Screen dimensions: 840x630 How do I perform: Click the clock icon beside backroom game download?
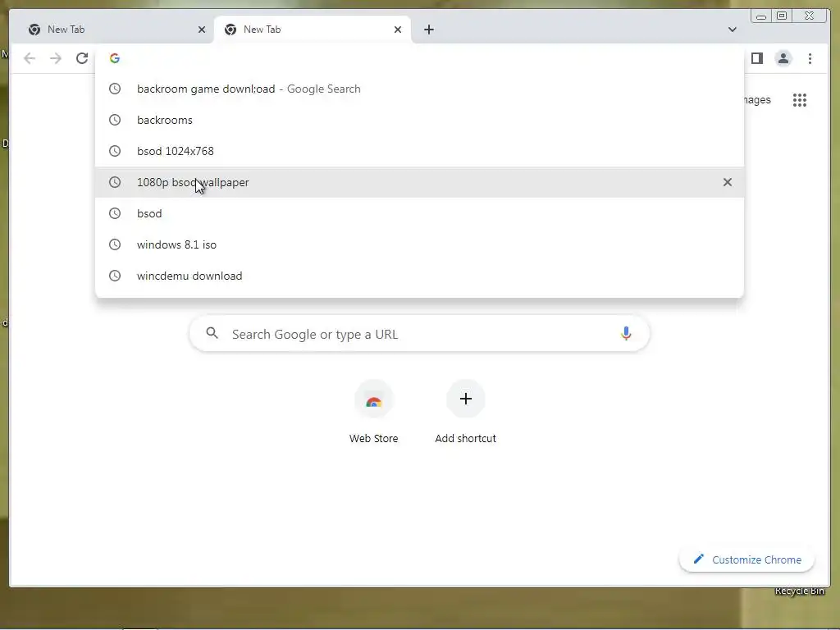(115, 89)
